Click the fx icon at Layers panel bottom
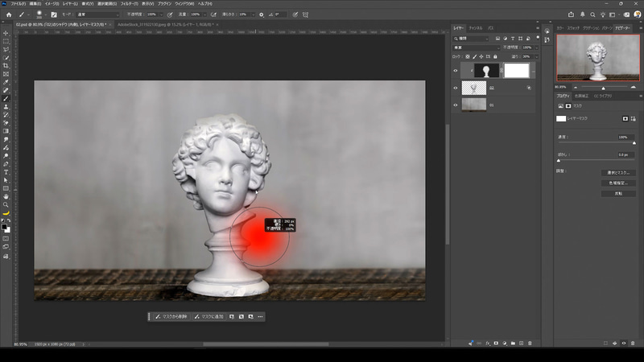 (488, 343)
